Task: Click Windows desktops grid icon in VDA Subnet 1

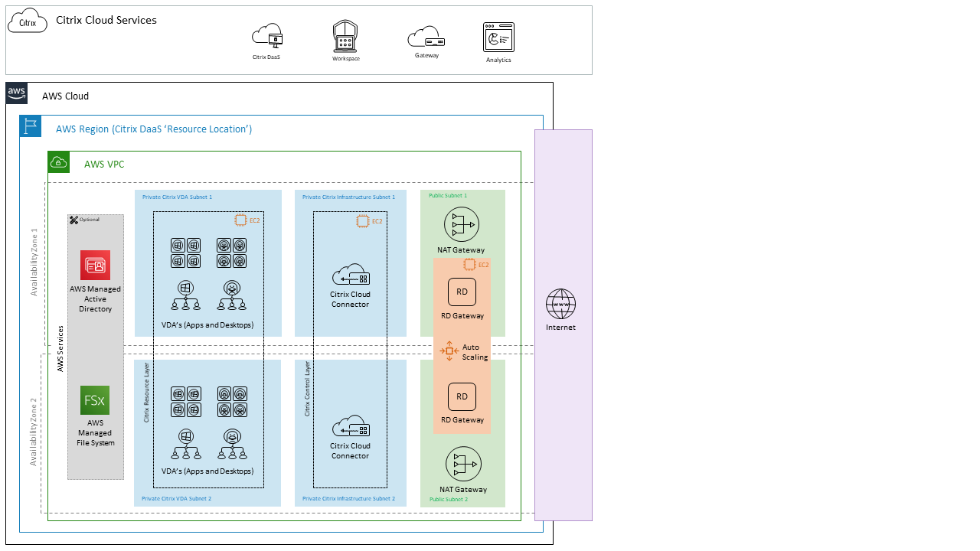Action: click(185, 253)
